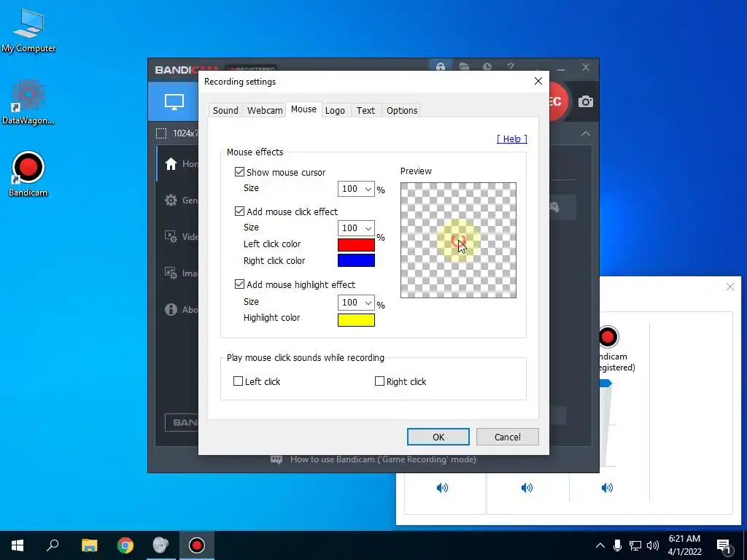
Task: Click the network icon in system tray
Action: click(x=635, y=545)
